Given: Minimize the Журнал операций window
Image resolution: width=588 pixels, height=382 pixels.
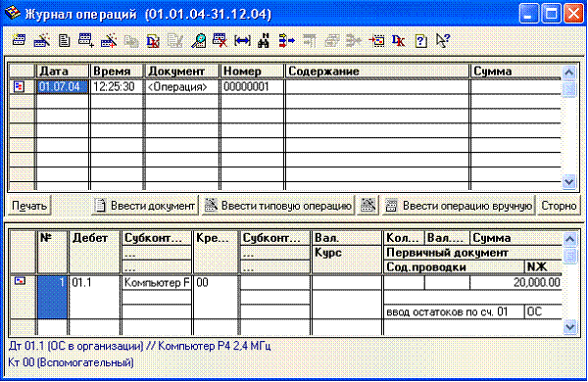Looking at the screenshot, I should [x=528, y=14].
